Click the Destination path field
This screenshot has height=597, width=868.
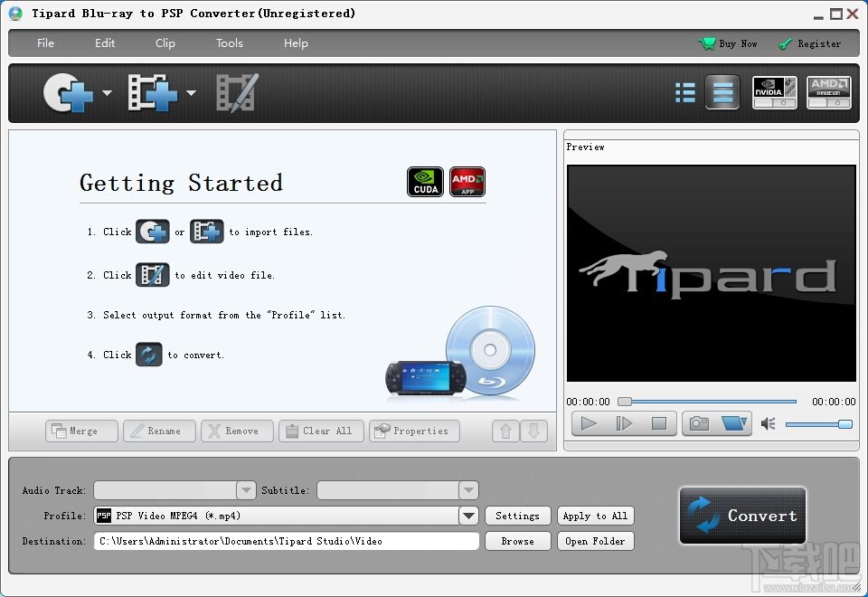point(287,541)
